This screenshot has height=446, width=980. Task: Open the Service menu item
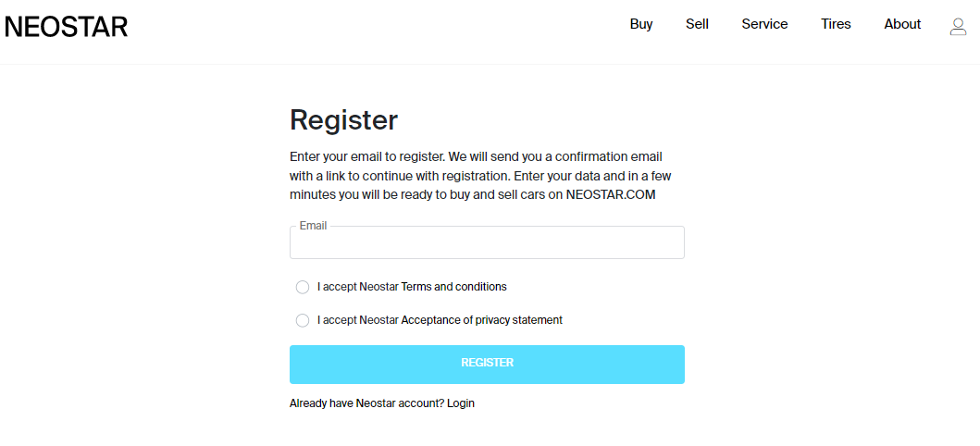click(764, 24)
